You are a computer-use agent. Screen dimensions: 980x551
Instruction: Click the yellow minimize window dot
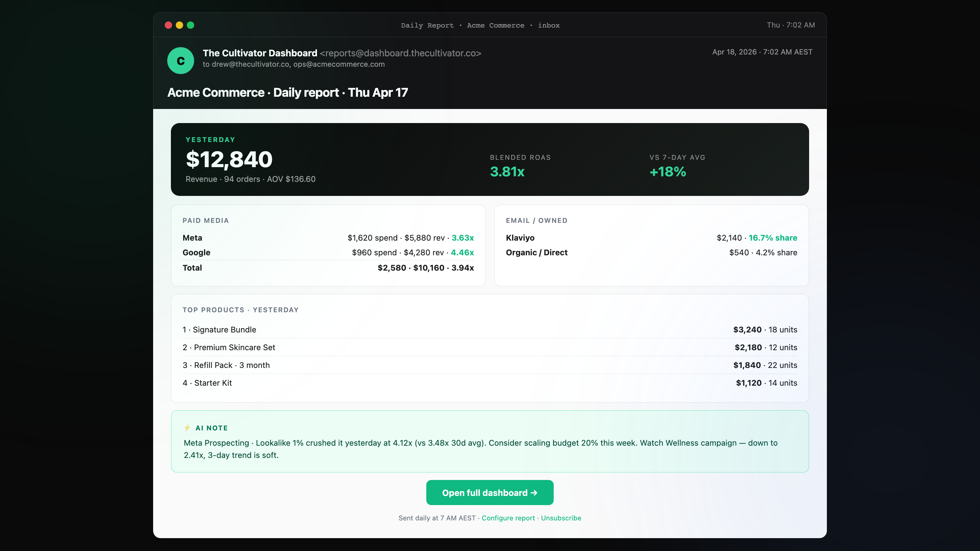pos(179,25)
